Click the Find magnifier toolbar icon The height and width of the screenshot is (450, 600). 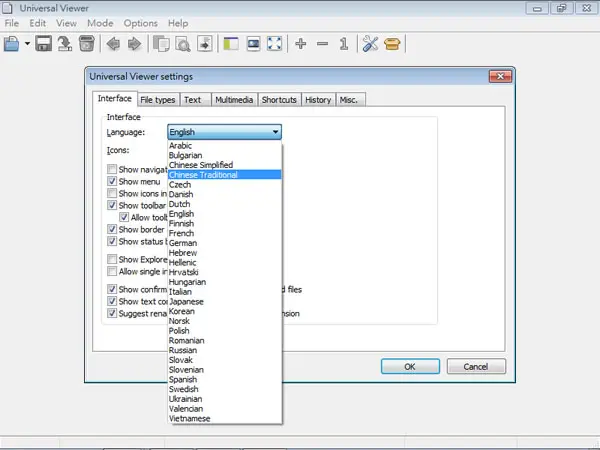point(183,44)
